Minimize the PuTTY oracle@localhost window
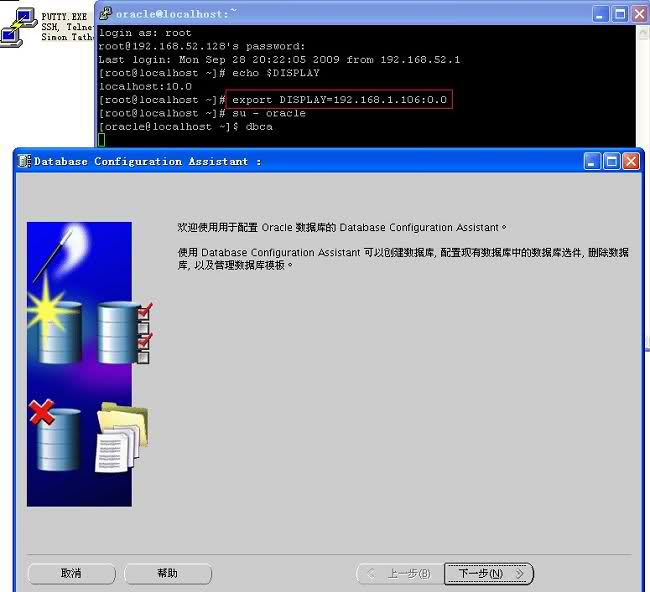650x592 pixels. [600, 14]
